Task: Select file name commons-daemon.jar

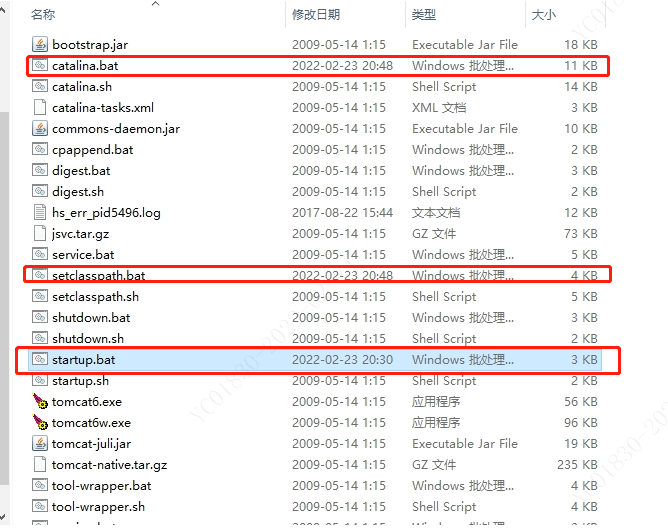Action: pyautogui.click(x=116, y=129)
